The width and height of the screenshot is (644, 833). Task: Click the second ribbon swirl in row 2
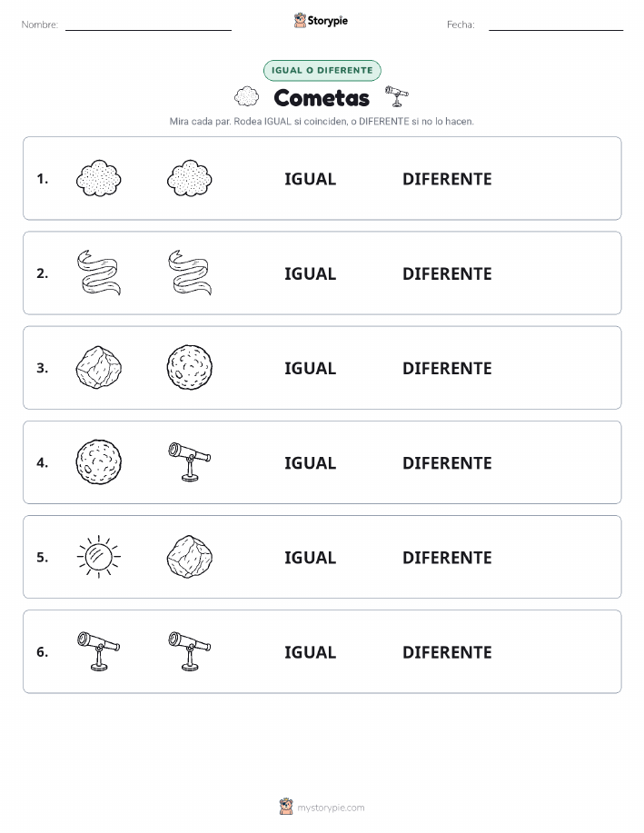pyautogui.click(x=190, y=273)
